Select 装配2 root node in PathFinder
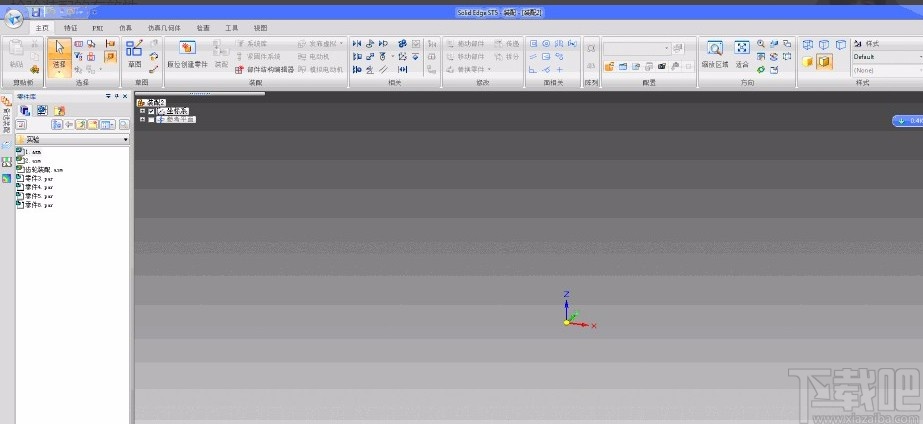This screenshot has height=424, width=923. [151, 102]
